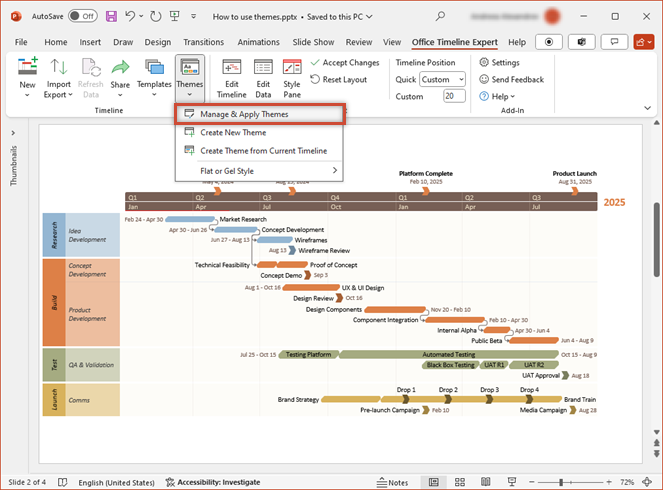Screen dimensions: 663x491
Task: Click the Custom position number field
Action: point(455,96)
